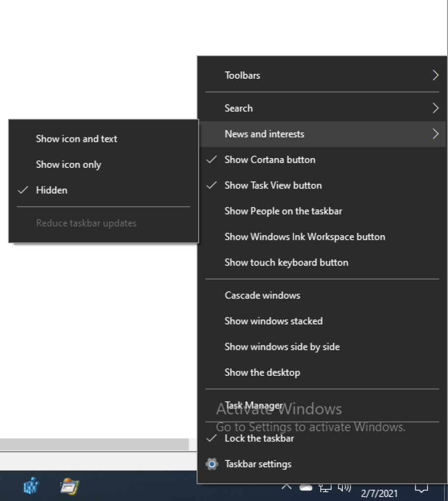The image size is (448, 501).
Task: Open network icon in system tray
Action: [x=325, y=487]
